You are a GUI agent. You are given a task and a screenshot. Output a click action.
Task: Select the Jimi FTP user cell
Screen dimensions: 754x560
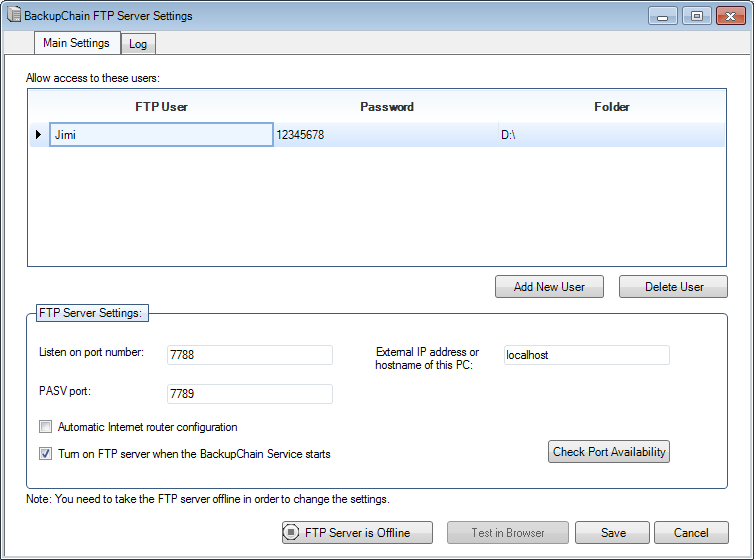(x=161, y=135)
